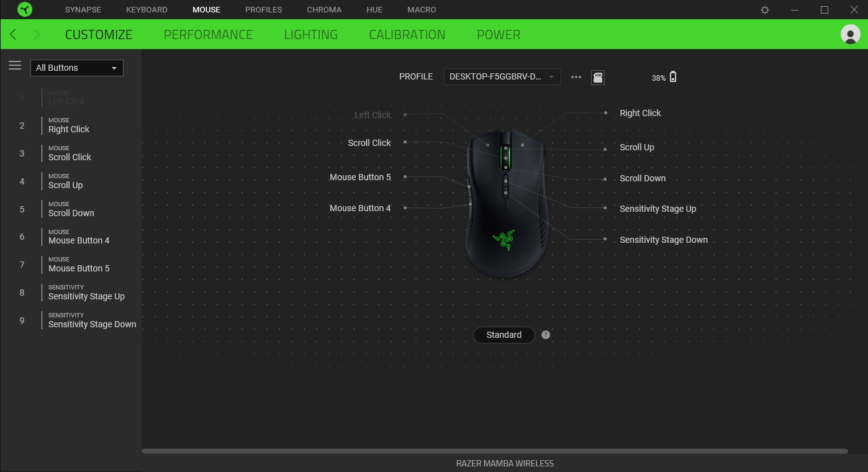Select Scroll Down in sidebar list
The width and height of the screenshot is (868, 472).
coord(71,209)
